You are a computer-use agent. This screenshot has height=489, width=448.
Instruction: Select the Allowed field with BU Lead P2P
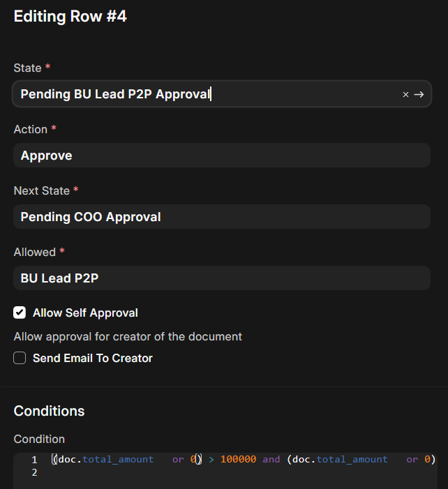tap(221, 278)
